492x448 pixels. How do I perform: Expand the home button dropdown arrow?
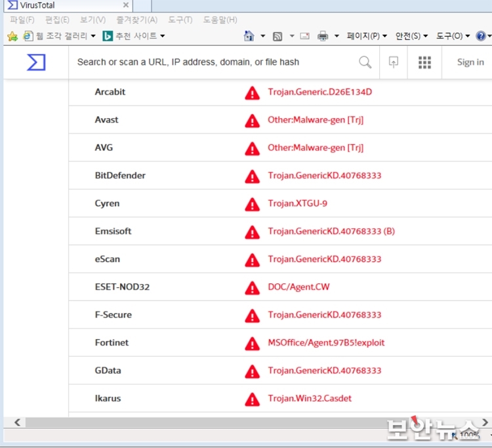tap(263, 36)
